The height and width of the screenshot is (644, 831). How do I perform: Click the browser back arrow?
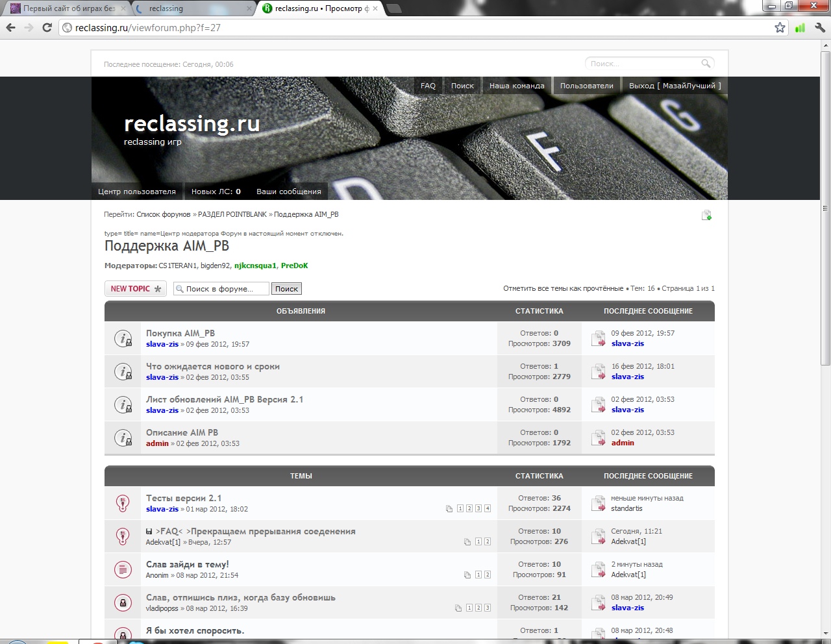pyautogui.click(x=10, y=27)
